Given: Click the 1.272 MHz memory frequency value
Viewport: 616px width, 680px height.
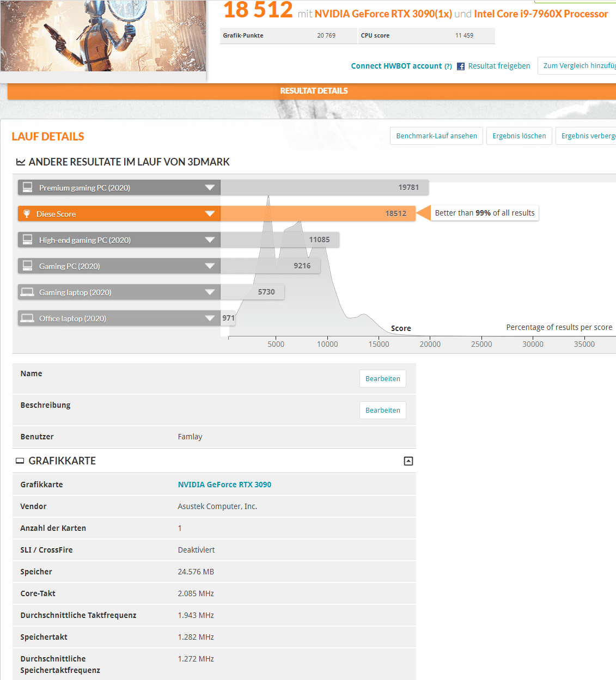Looking at the screenshot, I should point(196,659).
